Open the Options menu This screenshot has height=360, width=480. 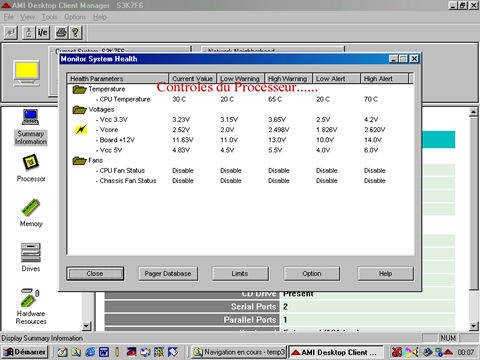click(75, 17)
